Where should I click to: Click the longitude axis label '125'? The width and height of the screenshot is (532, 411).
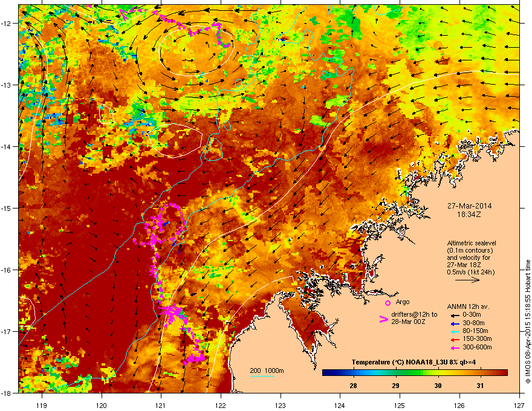(400, 406)
